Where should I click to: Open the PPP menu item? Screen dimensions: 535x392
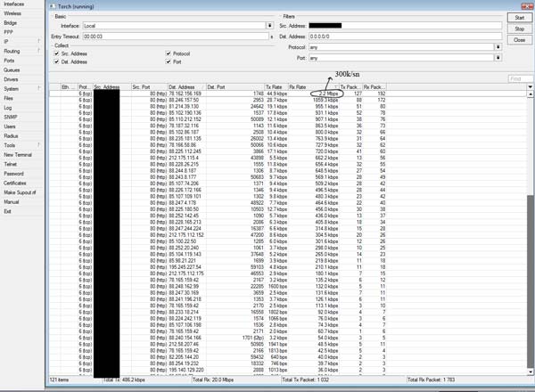tap(9, 32)
